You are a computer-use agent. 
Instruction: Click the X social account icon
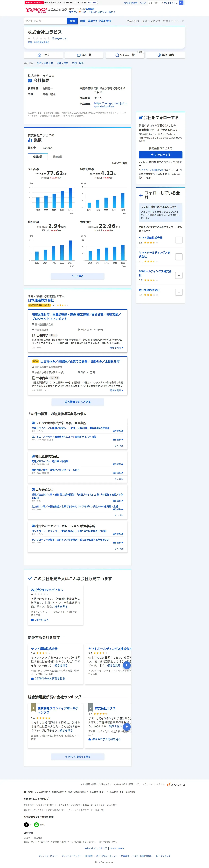tap(26, 824)
